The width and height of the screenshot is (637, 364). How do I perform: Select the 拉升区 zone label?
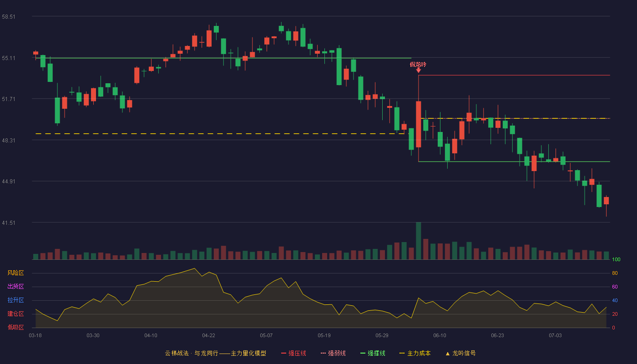[x=15, y=300]
